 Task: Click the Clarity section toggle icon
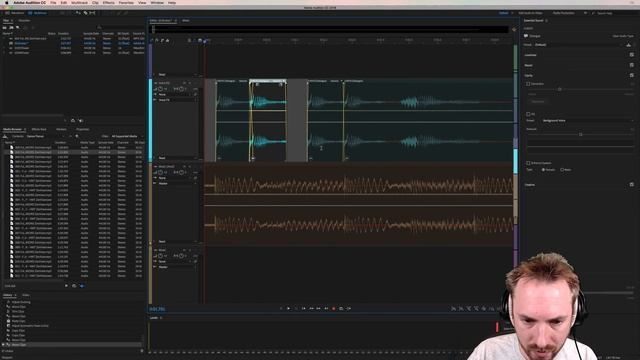click(631, 75)
